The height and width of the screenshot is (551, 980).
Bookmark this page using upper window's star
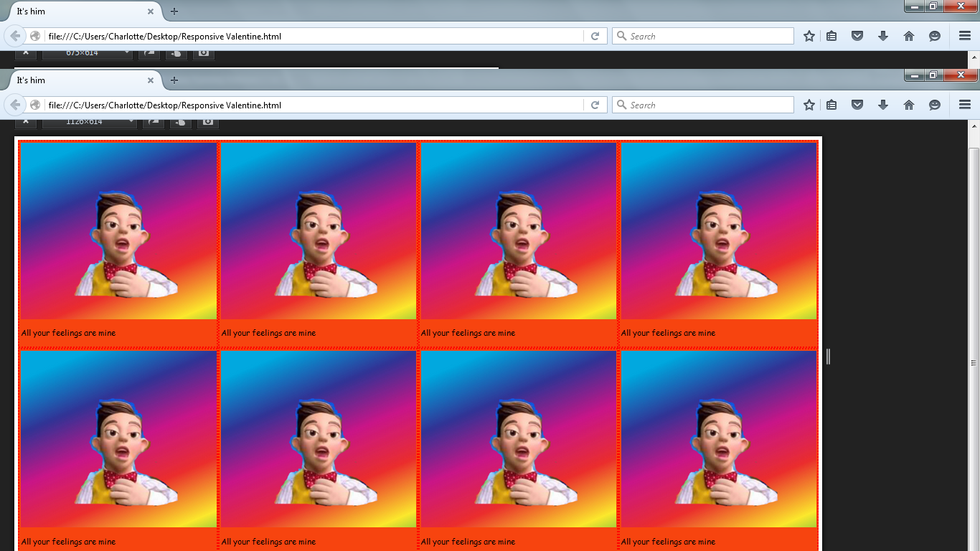[809, 36]
